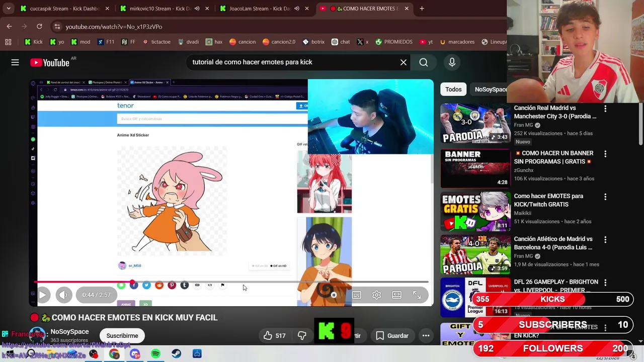View site info icon in address bar
The height and width of the screenshot is (362, 644).
tap(57, 27)
